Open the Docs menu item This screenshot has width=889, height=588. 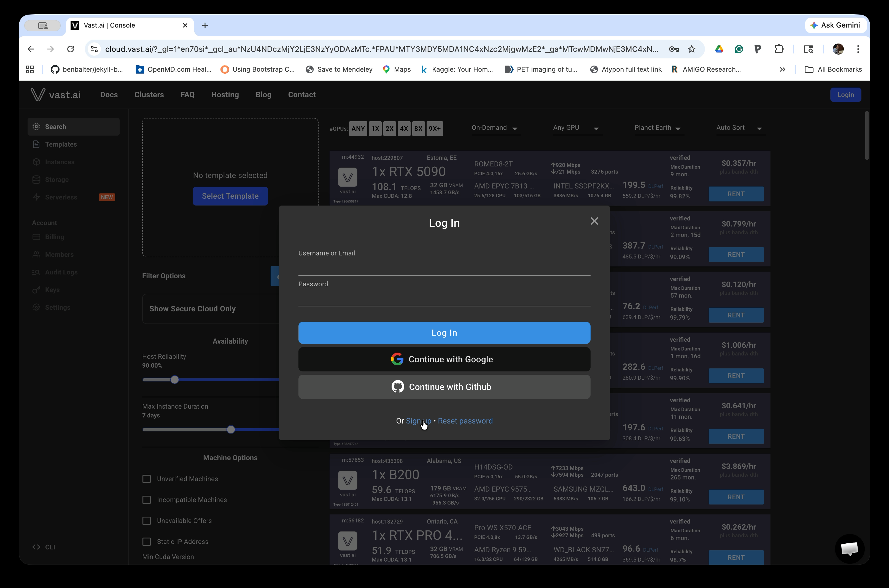(109, 95)
